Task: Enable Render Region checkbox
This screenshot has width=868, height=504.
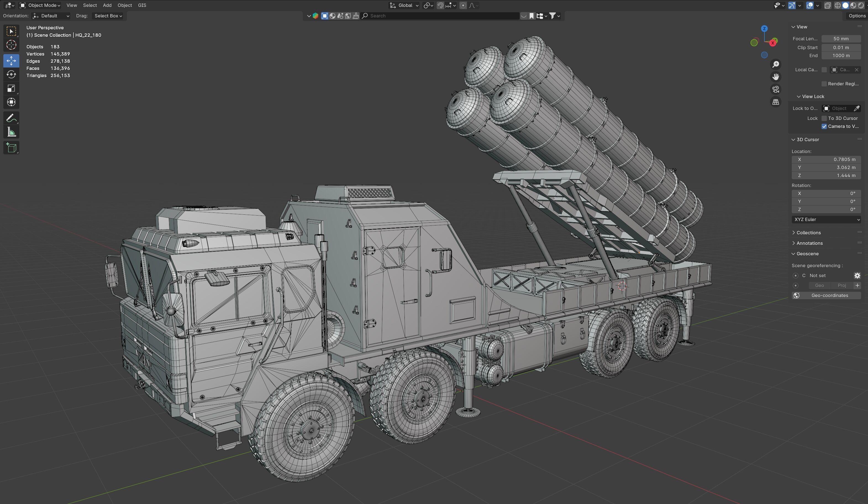Action: click(824, 84)
